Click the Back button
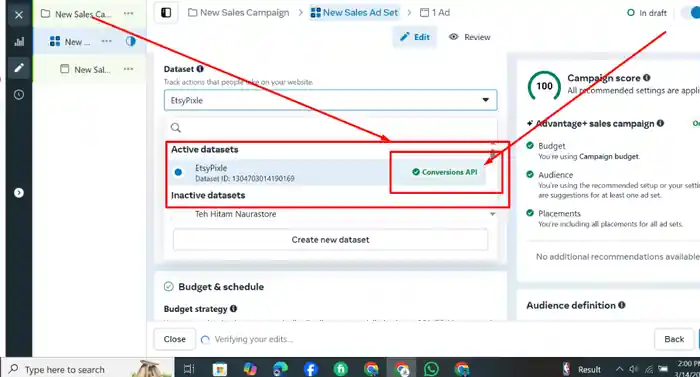The image size is (700, 377). click(674, 339)
